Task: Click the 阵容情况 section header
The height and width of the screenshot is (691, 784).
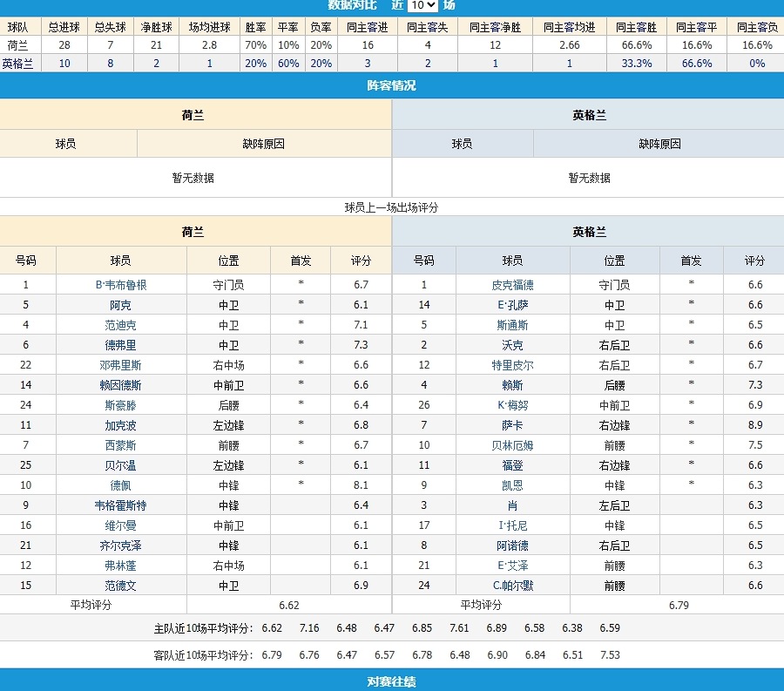Action: (392, 85)
